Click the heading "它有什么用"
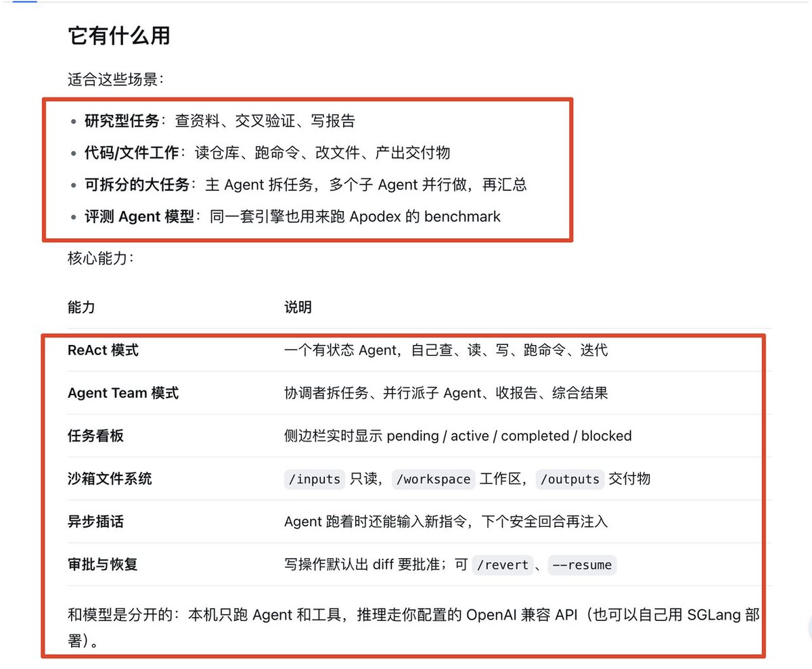The height and width of the screenshot is (669, 812). 119,36
